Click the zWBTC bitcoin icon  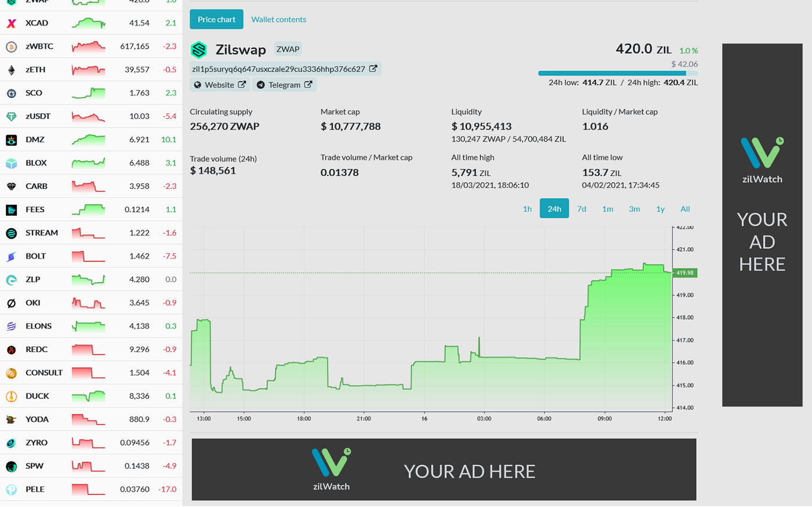coord(11,46)
